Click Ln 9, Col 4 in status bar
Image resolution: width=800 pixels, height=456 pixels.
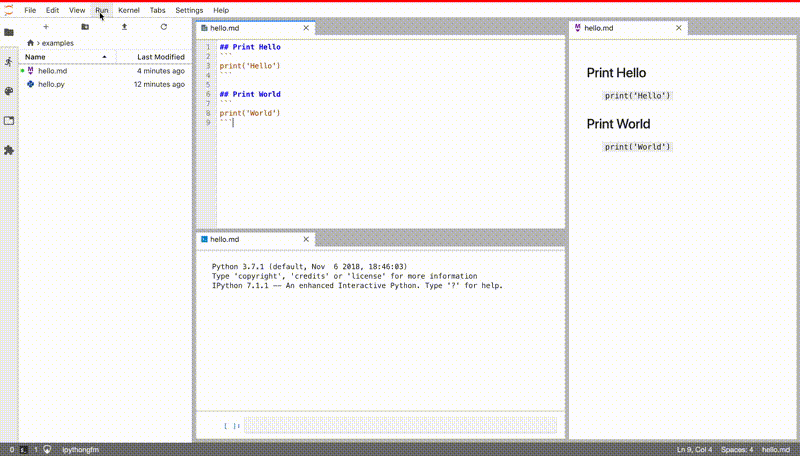[694, 449]
